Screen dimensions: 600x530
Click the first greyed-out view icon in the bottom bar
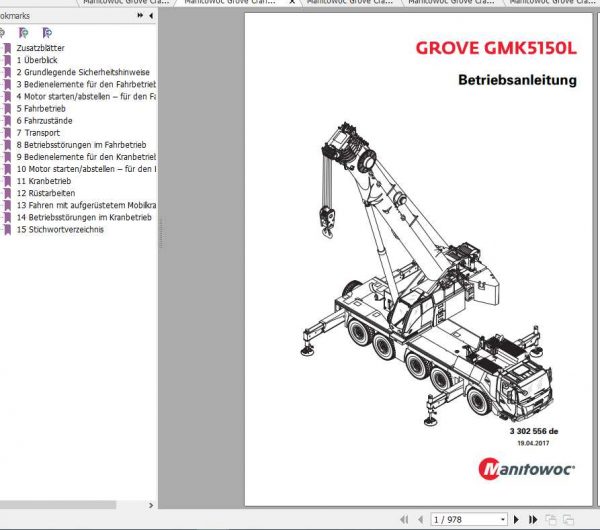coord(551,520)
